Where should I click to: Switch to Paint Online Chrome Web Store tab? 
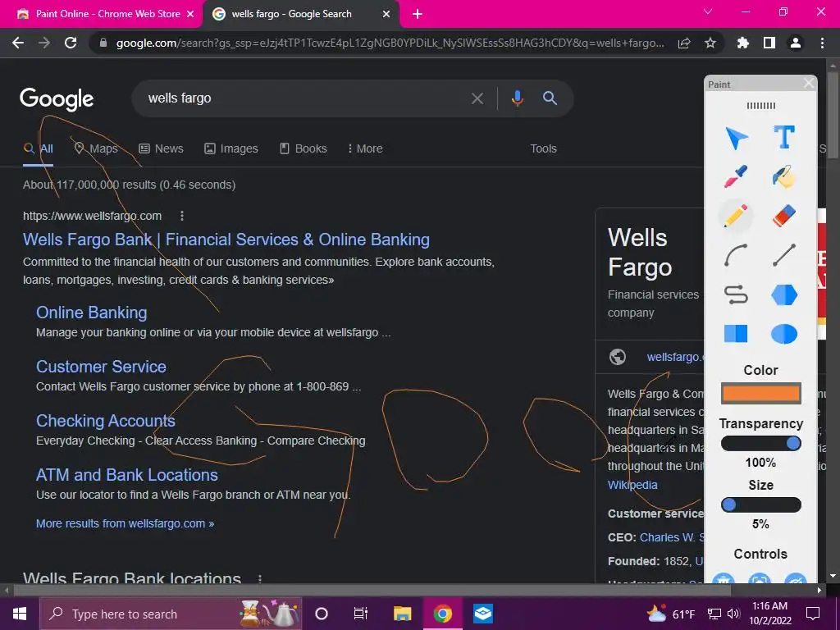[101, 14]
